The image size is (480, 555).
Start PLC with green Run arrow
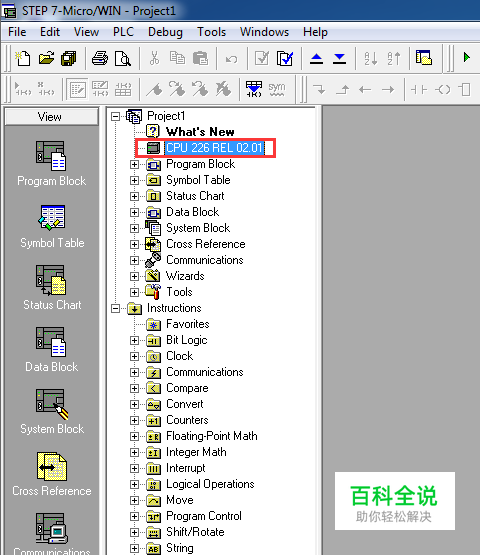point(467,57)
